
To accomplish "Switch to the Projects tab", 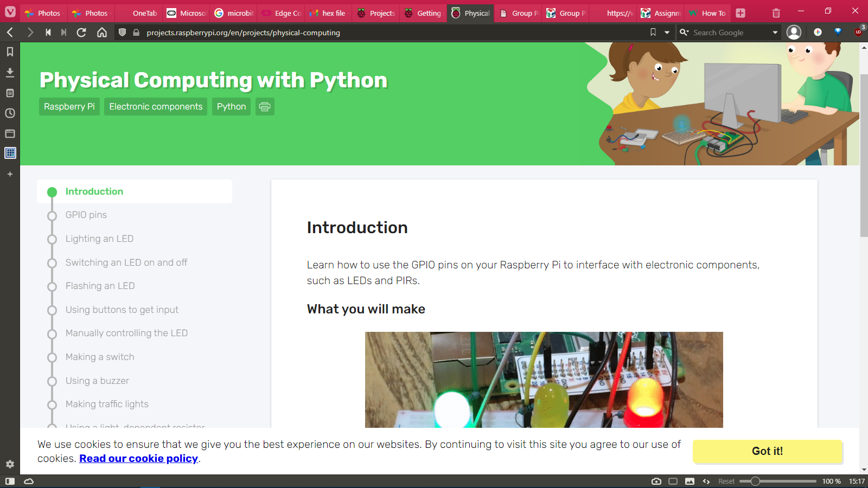I will click(376, 13).
